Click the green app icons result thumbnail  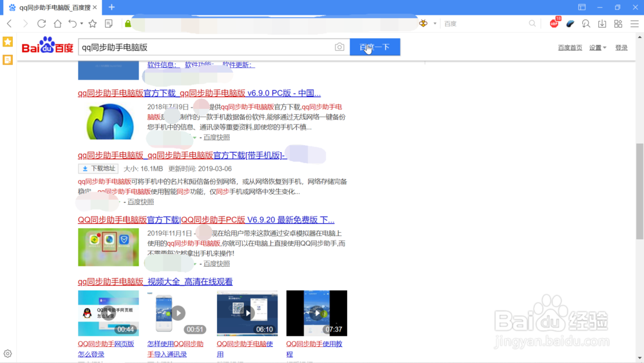(x=108, y=247)
